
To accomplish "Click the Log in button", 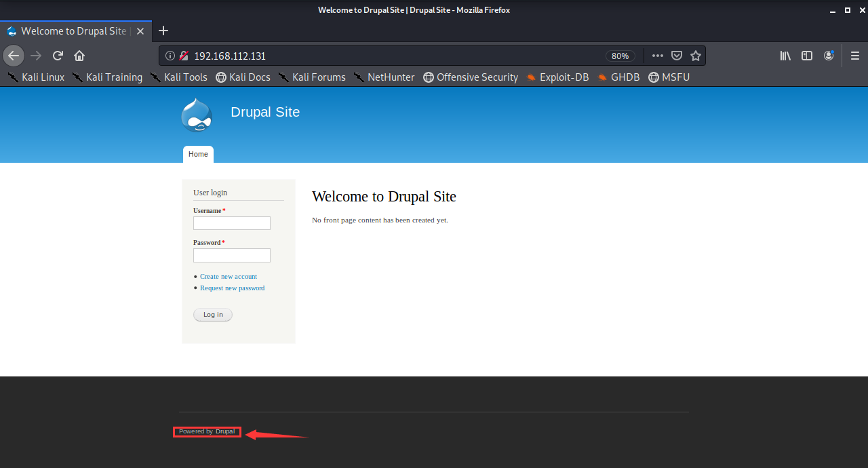I will tap(213, 315).
